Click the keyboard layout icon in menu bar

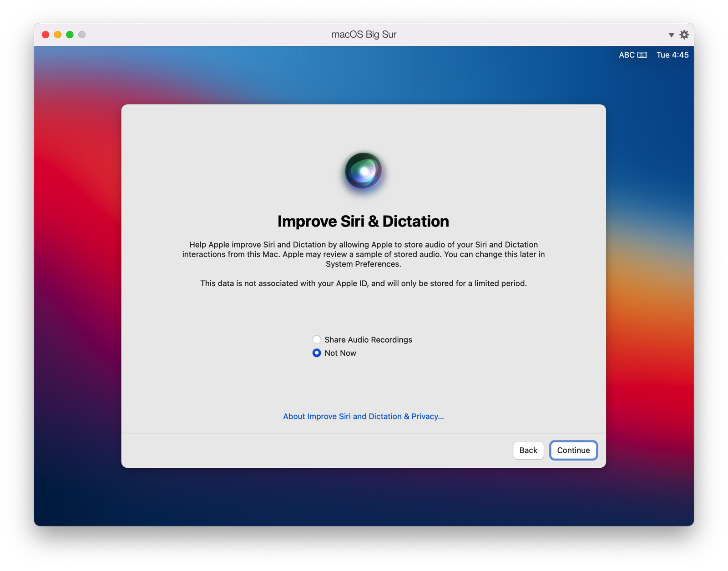642,55
